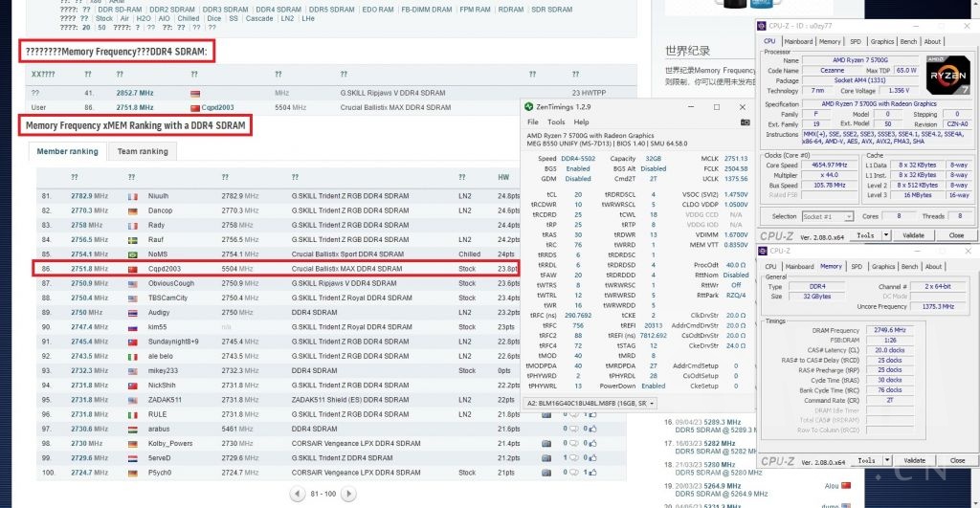Click the ZenTimings app icon in title bar

point(529,107)
